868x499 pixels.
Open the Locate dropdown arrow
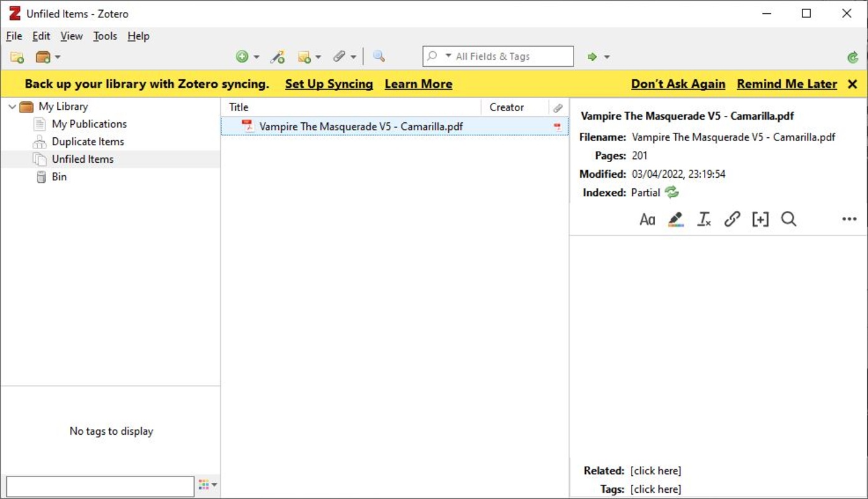[607, 57]
